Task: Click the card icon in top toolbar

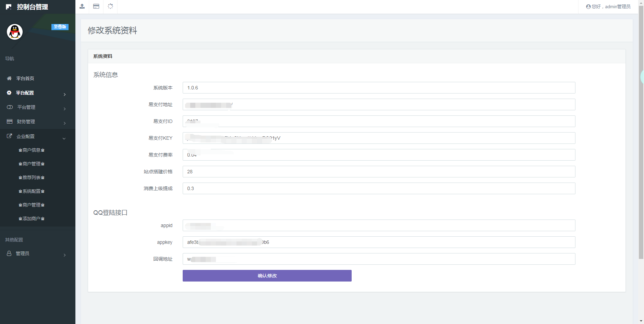Action: click(x=96, y=6)
